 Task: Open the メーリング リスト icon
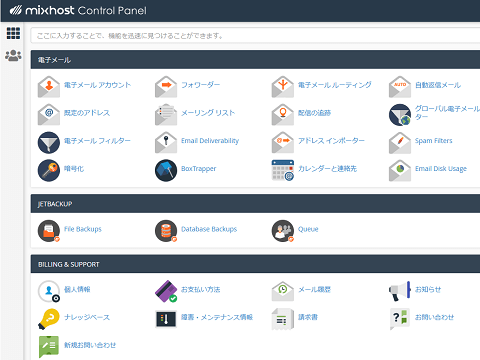[166, 114]
